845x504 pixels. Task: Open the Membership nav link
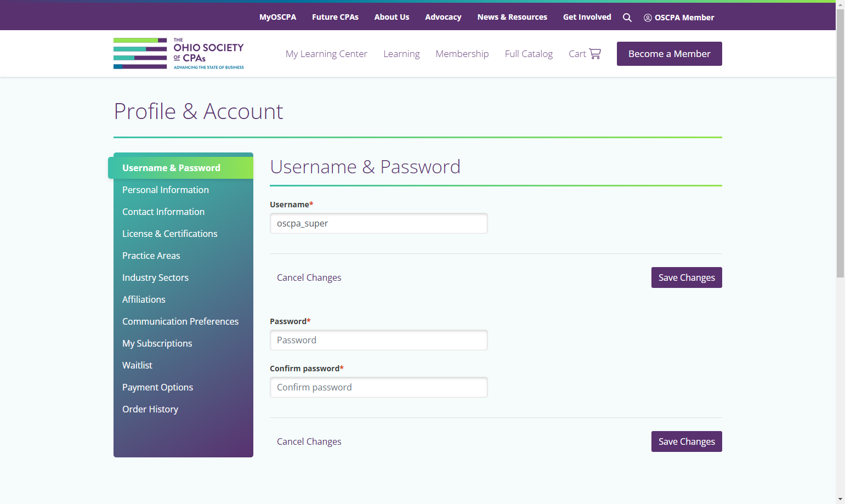pyautogui.click(x=462, y=54)
